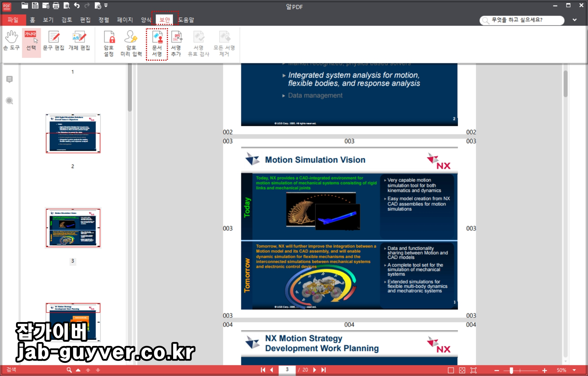
Task: Go to next page arrow
Action: click(315, 370)
